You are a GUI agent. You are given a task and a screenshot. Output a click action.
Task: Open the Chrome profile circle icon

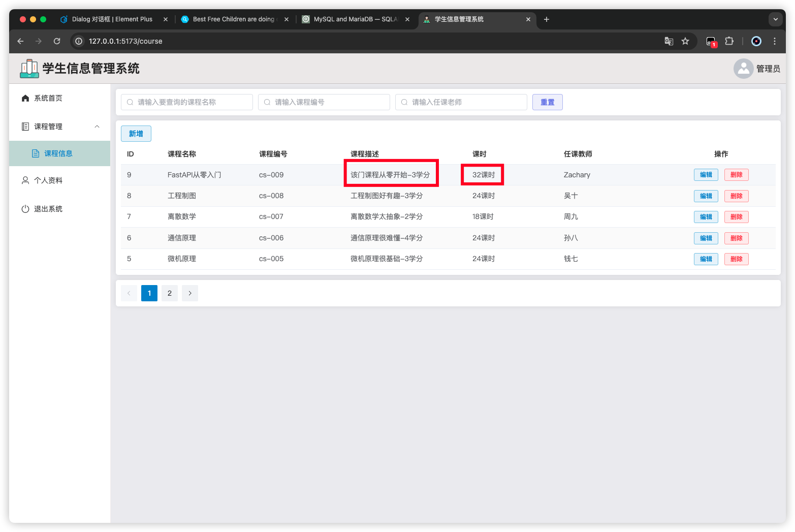756,41
